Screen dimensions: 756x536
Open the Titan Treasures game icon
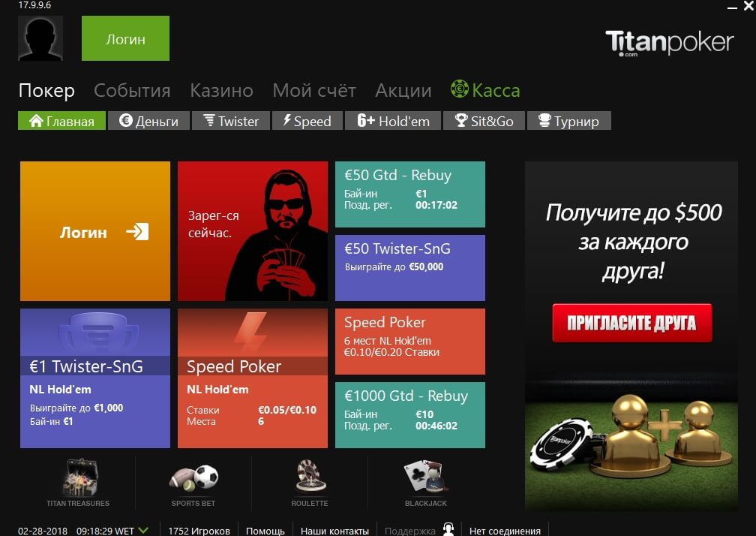80,477
